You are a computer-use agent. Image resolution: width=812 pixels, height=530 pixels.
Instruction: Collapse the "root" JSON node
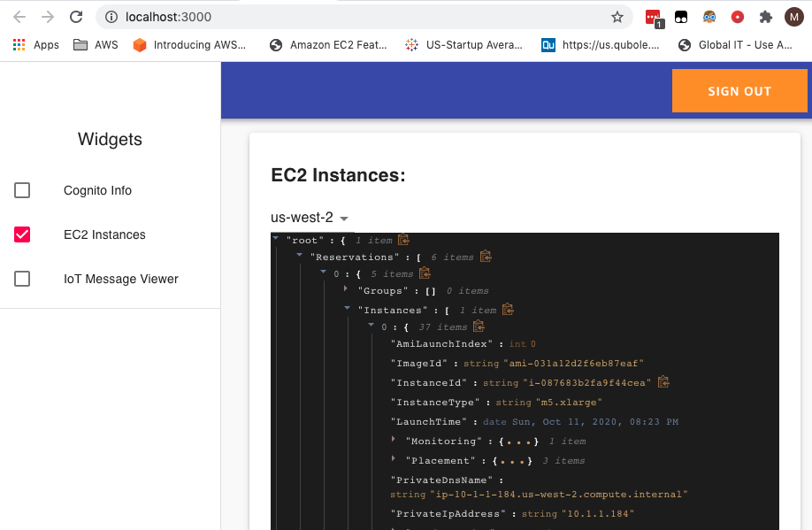click(x=276, y=238)
